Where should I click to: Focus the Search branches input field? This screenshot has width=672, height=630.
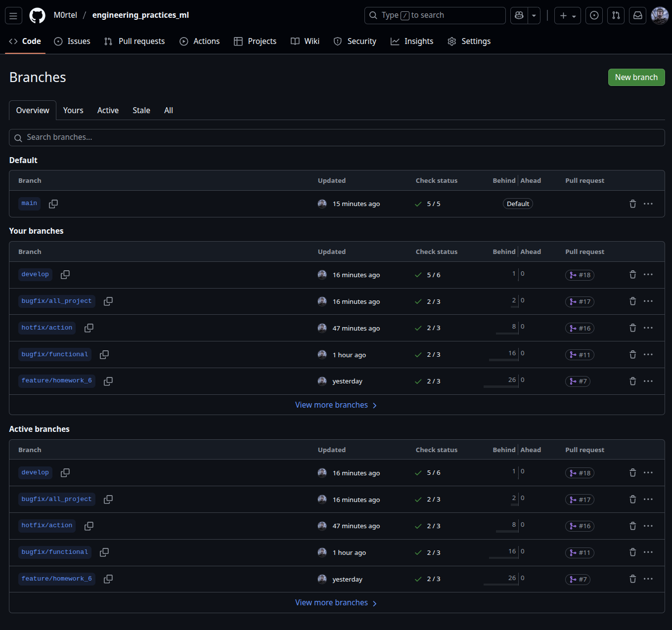(x=336, y=138)
